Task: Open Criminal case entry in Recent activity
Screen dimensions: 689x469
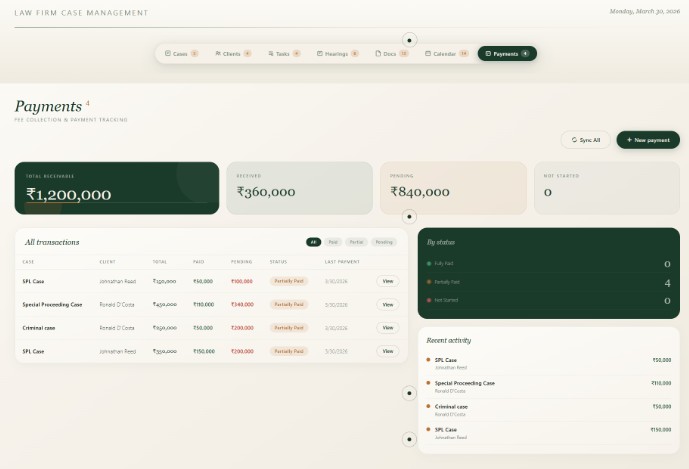Action: tap(549, 410)
